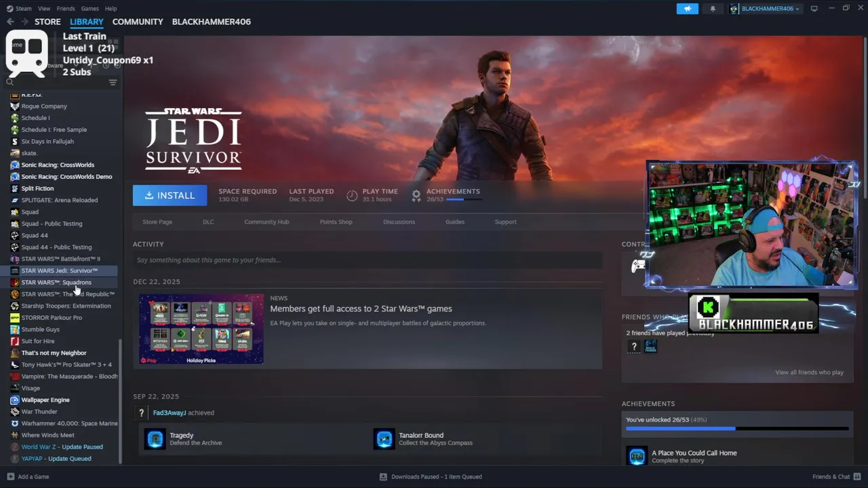Click the Suit for Hire icon
The image size is (868, 488).
tap(15, 341)
